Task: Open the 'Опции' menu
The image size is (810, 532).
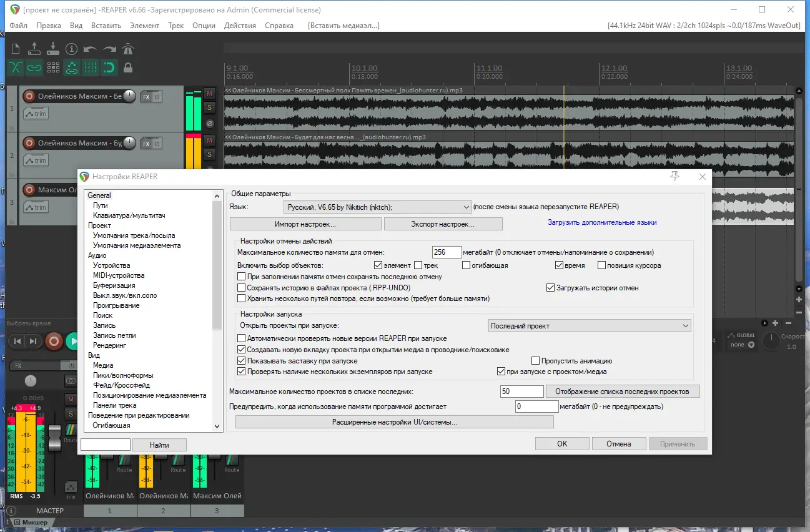Action: [x=204, y=26]
